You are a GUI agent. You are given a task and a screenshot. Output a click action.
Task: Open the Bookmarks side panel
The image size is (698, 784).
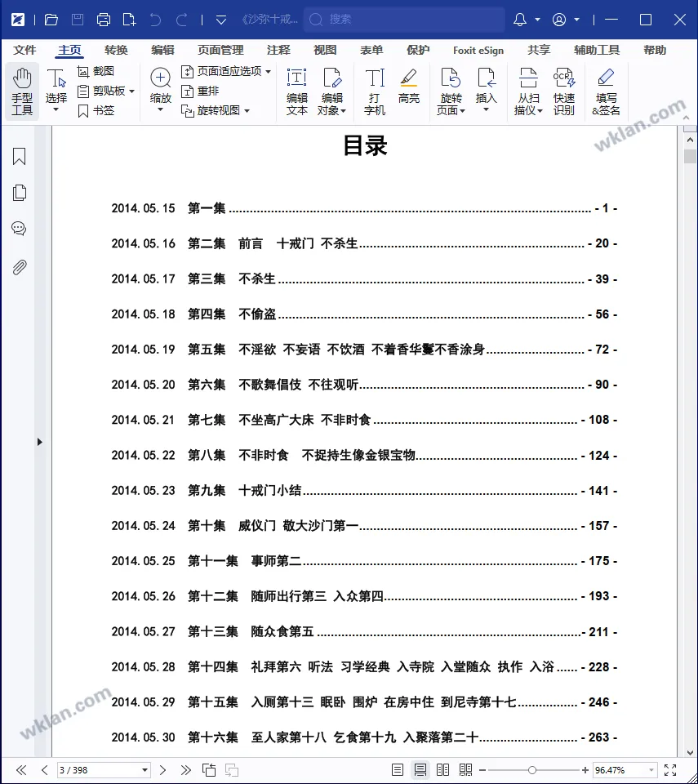[19, 157]
